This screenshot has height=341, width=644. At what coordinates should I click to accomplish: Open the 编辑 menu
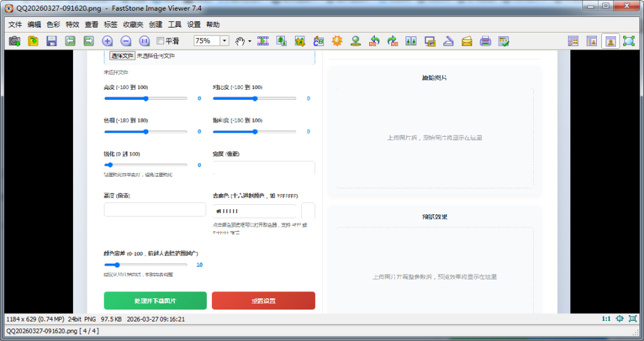tap(34, 24)
